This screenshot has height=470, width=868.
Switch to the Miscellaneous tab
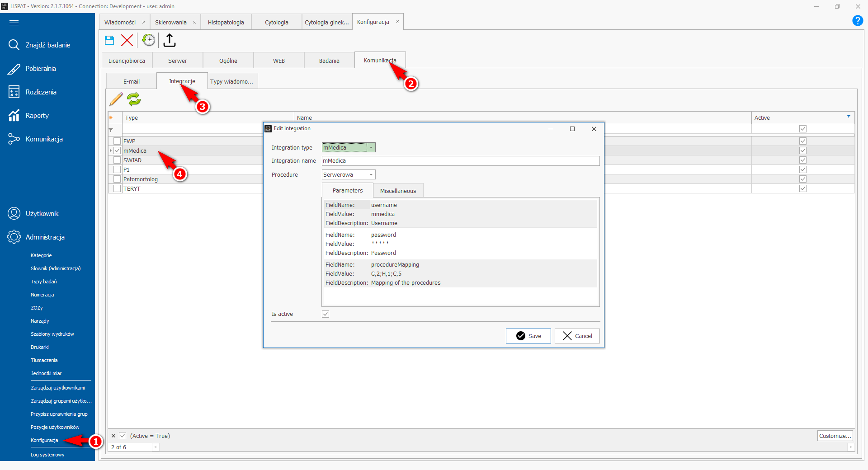(x=398, y=191)
